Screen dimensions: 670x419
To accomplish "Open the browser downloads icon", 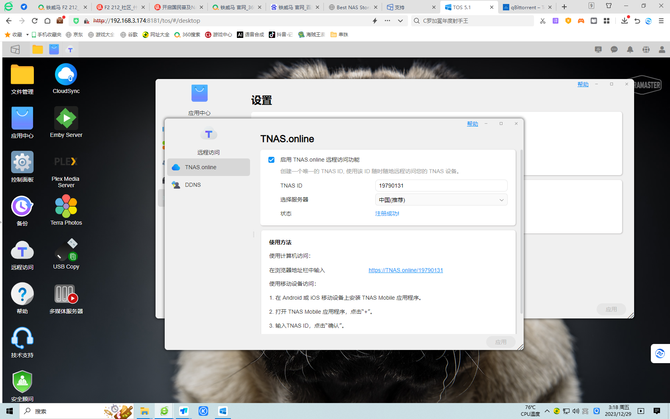I will pos(624,21).
